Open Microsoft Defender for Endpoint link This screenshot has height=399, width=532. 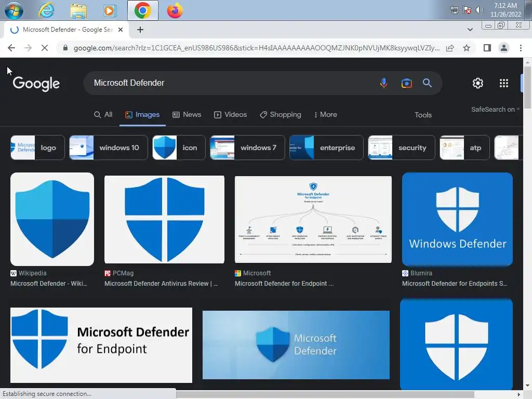(284, 284)
